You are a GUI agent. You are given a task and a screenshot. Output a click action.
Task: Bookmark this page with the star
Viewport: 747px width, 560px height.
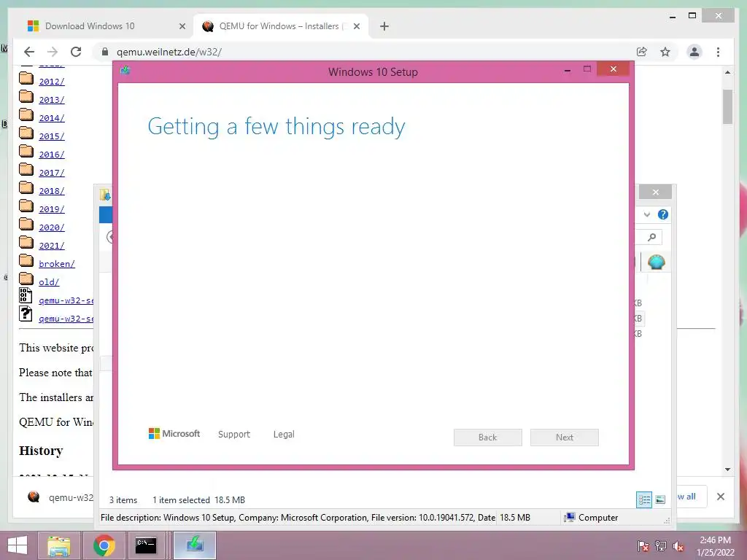pyautogui.click(x=665, y=52)
